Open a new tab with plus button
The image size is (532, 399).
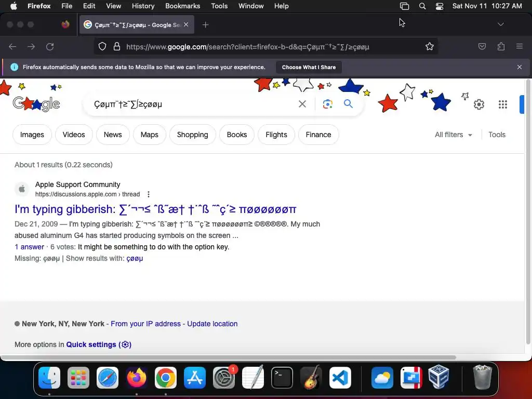[205, 25]
